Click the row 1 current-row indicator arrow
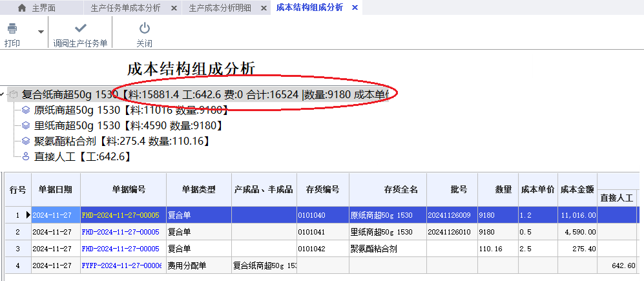Image resolution: width=644 pixels, height=281 pixels. pos(28,215)
